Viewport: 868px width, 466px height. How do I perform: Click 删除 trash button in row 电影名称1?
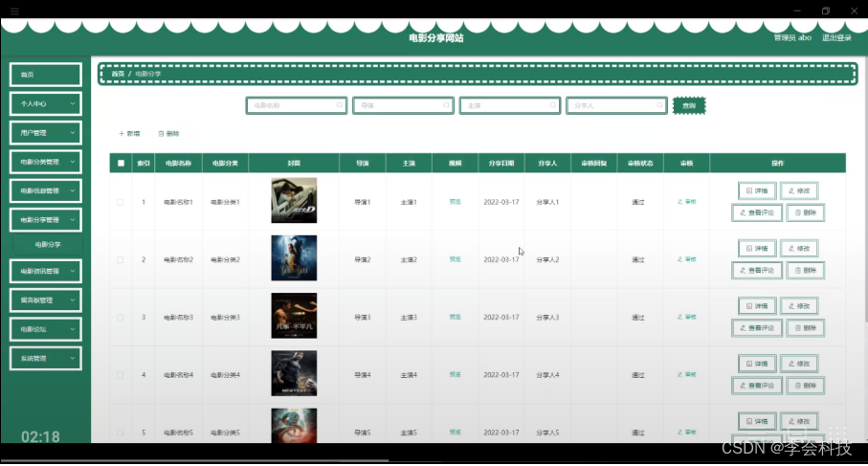click(x=806, y=212)
